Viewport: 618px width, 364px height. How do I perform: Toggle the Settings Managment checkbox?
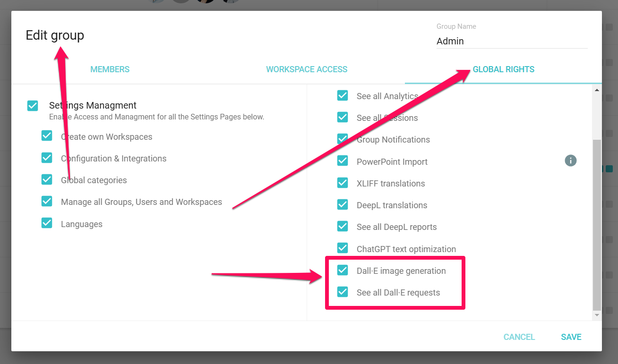click(33, 106)
